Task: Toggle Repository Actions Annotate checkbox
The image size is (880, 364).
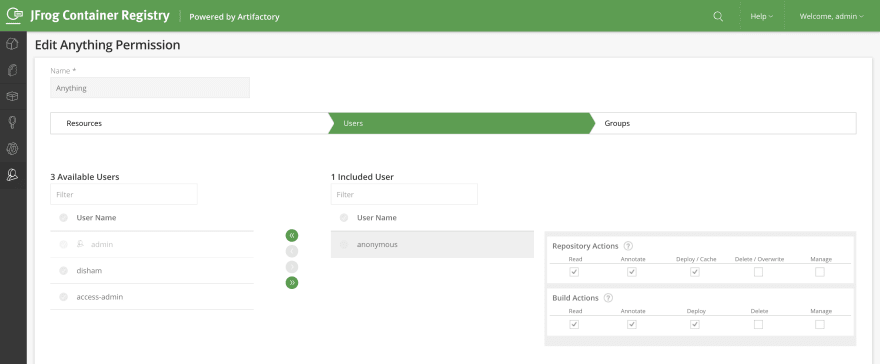Action: click(632, 272)
